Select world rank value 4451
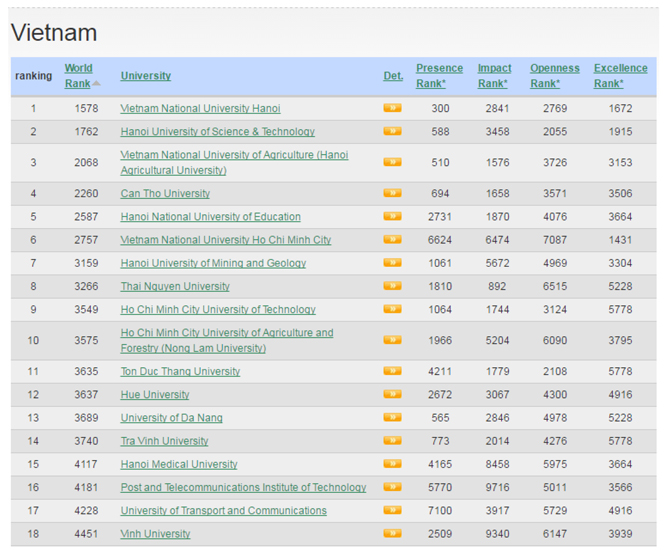The image size is (669, 550). (x=86, y=534)
